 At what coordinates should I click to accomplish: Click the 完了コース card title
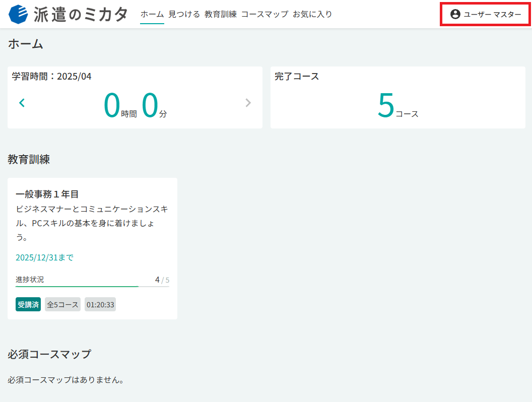(297, 77)
